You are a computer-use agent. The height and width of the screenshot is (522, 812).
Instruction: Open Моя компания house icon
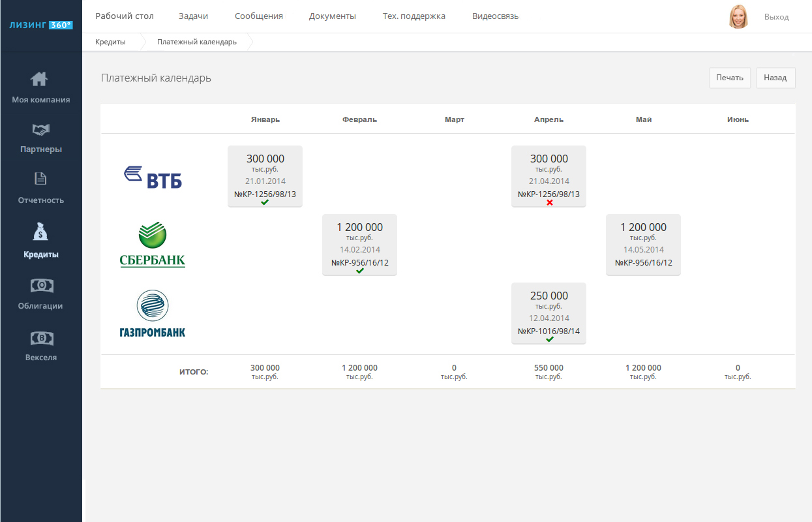40,79
